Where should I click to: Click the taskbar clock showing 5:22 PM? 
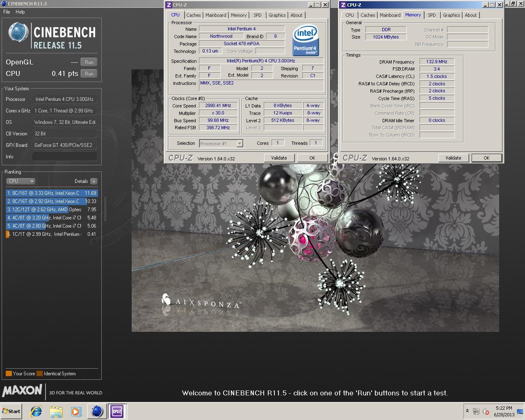pos(504,411)
